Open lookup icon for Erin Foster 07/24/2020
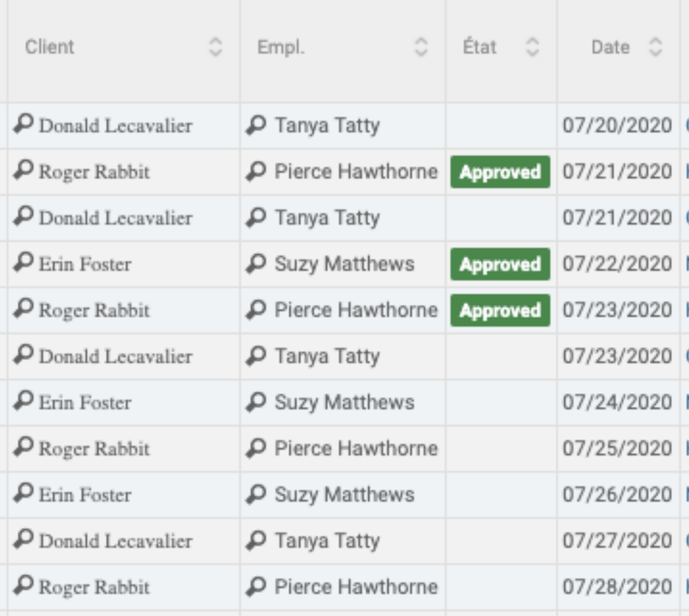Screen dimensions: 689x616 coord(23,401)
